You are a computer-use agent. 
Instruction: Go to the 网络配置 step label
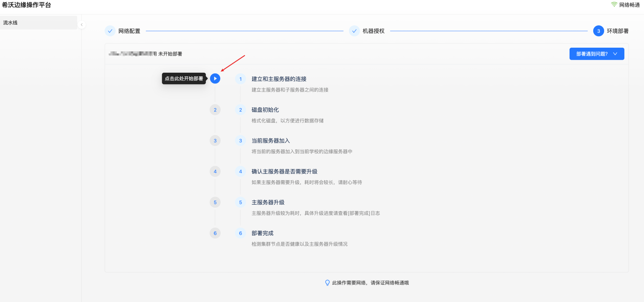pos(129,31)
